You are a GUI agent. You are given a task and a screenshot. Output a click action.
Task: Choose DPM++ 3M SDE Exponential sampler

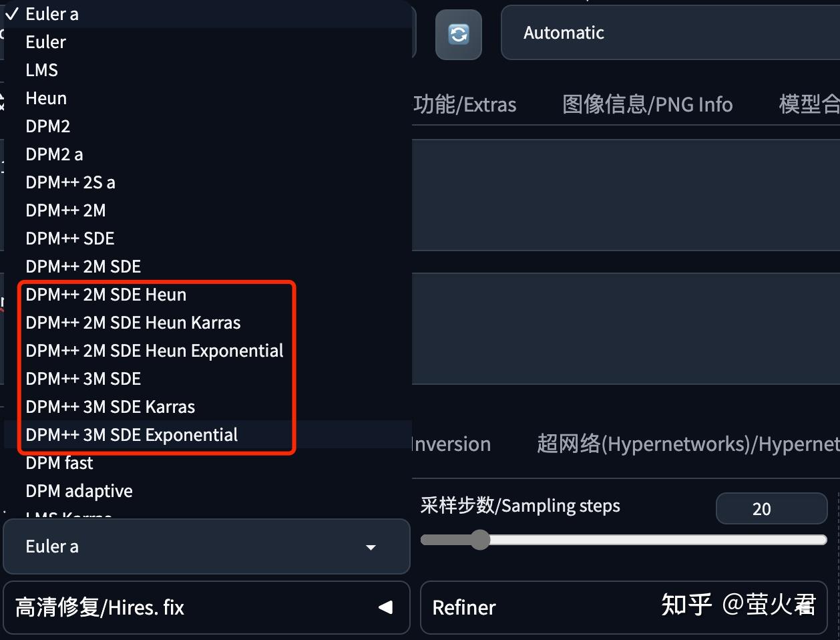[x=131, y=434]
